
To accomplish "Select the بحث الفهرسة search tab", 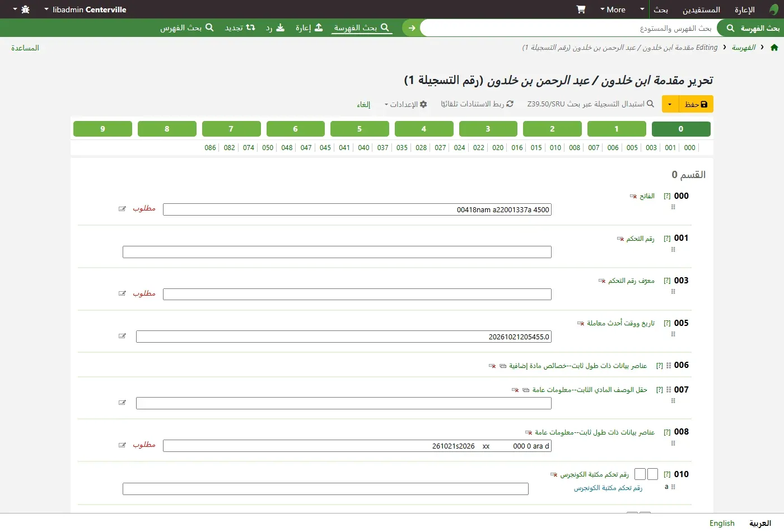I will [362, 27].
